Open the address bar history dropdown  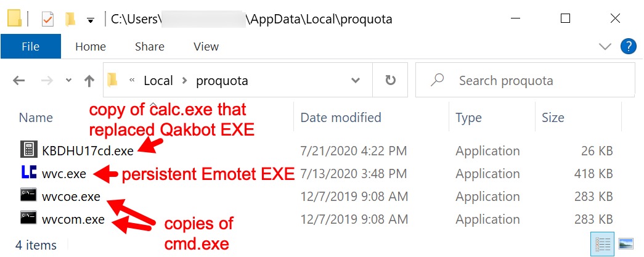coord(356,81)
